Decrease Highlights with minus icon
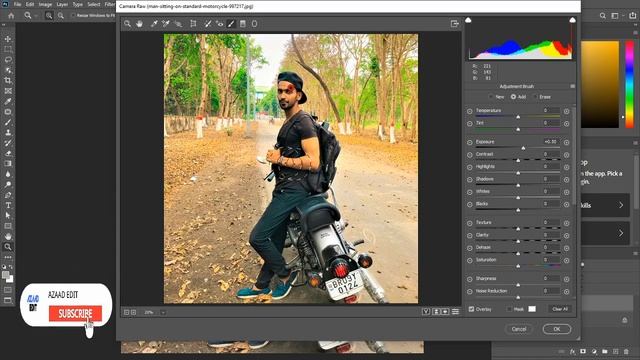 coord(469,167)
